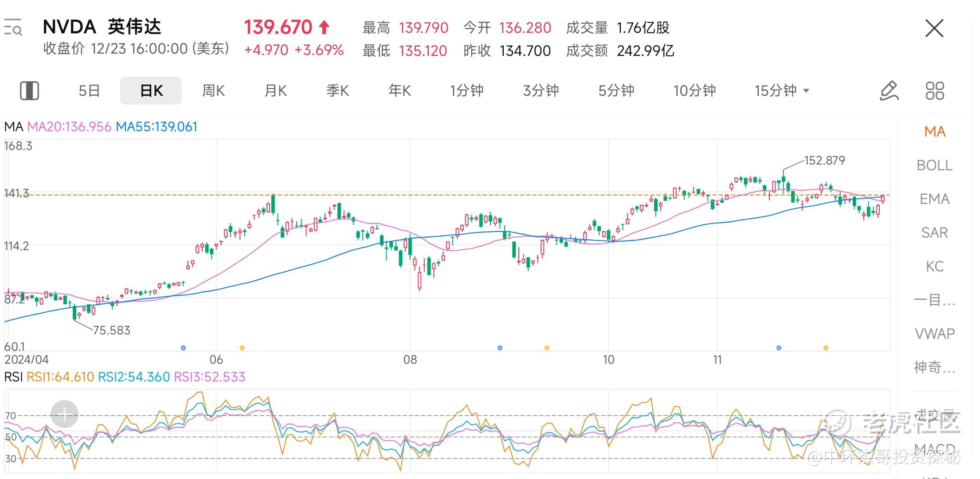The width and height of the screenshot is (980, 479).
Task: Click the current price 139.670
Action: pos(278,27)
